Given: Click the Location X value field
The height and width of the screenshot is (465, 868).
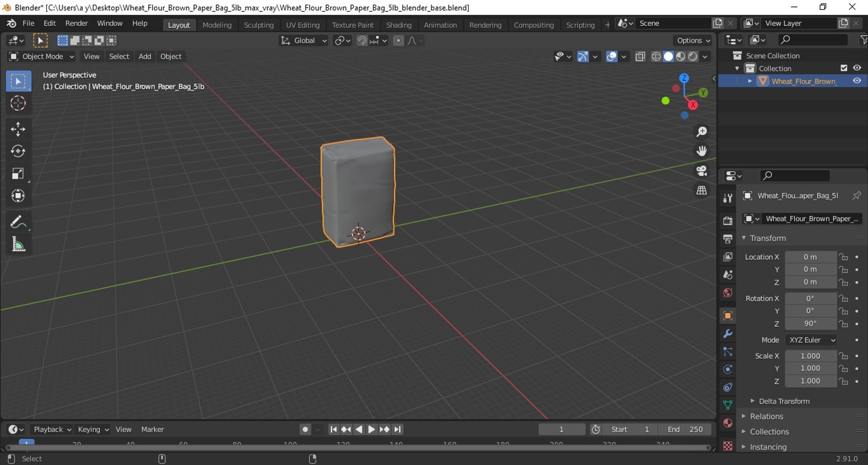Looking at the screenshot, I should (810, 257).
